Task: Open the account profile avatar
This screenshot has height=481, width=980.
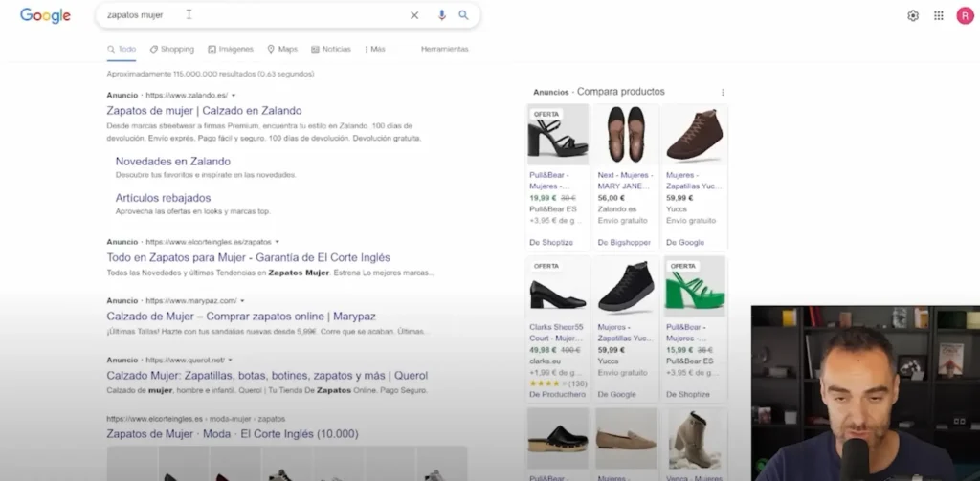Action: (965, 15)
